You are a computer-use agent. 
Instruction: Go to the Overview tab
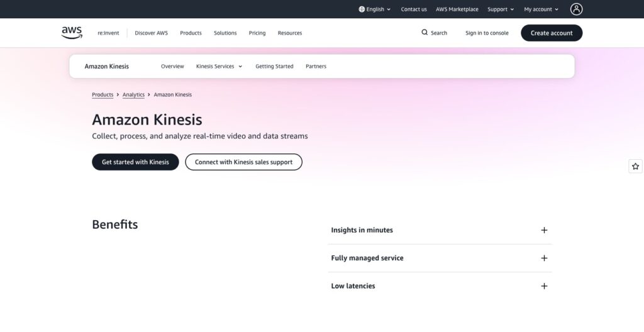click(x=172, y=66)
